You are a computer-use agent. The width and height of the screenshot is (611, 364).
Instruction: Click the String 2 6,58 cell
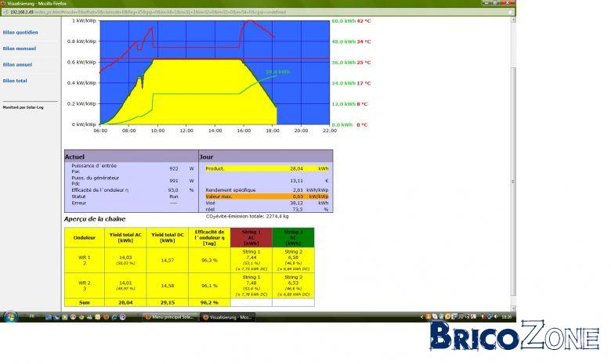point(293,260)
